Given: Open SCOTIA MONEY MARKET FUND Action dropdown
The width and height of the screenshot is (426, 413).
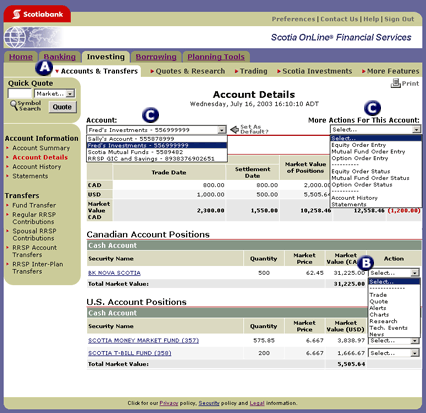Looking at the screenshot, I should point(394,341).
